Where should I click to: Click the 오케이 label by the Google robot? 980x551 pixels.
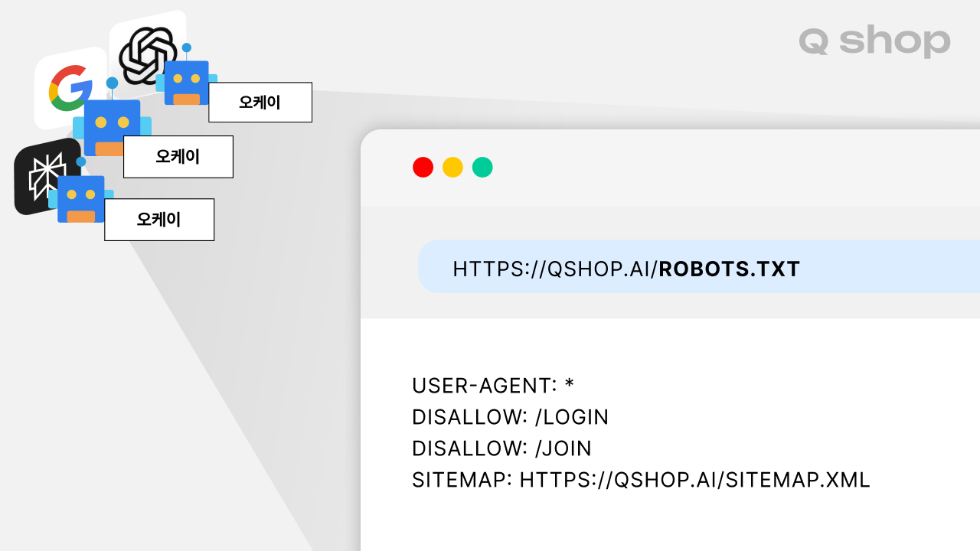[178, 157]
